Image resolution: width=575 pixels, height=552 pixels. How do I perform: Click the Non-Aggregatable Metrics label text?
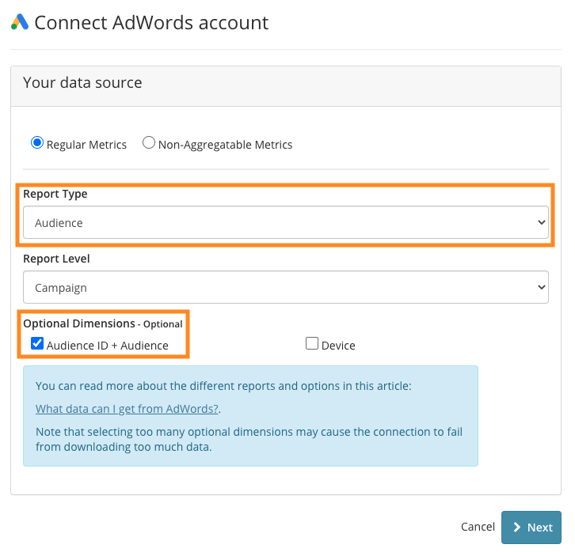click(x=225, y=145)
